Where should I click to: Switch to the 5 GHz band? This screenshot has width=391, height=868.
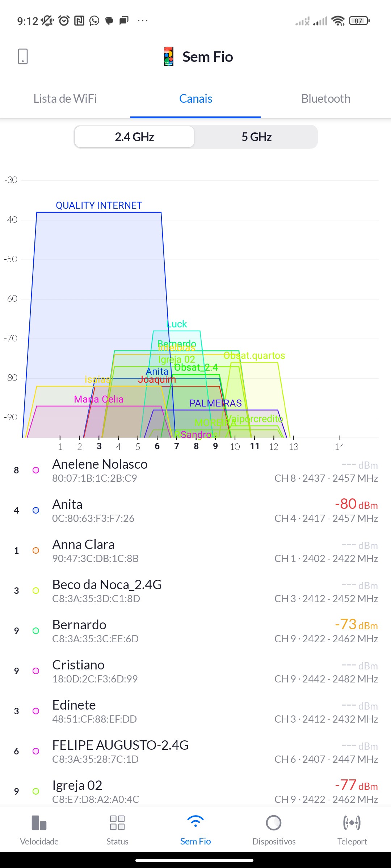click(x=256, y=137)
